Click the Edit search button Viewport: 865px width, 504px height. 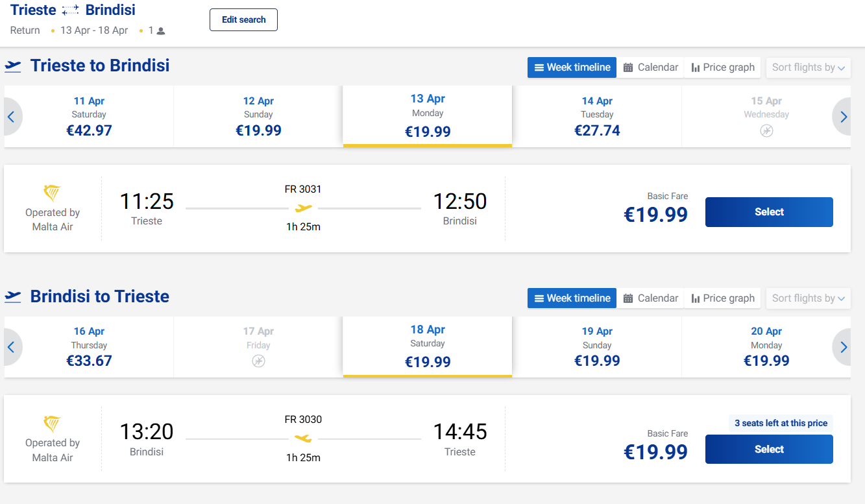coord(243,20)
